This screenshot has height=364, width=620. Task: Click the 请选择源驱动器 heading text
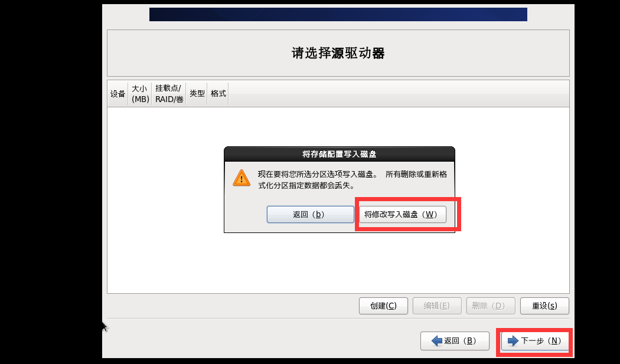pyautogui.click(x=338, y=53)
